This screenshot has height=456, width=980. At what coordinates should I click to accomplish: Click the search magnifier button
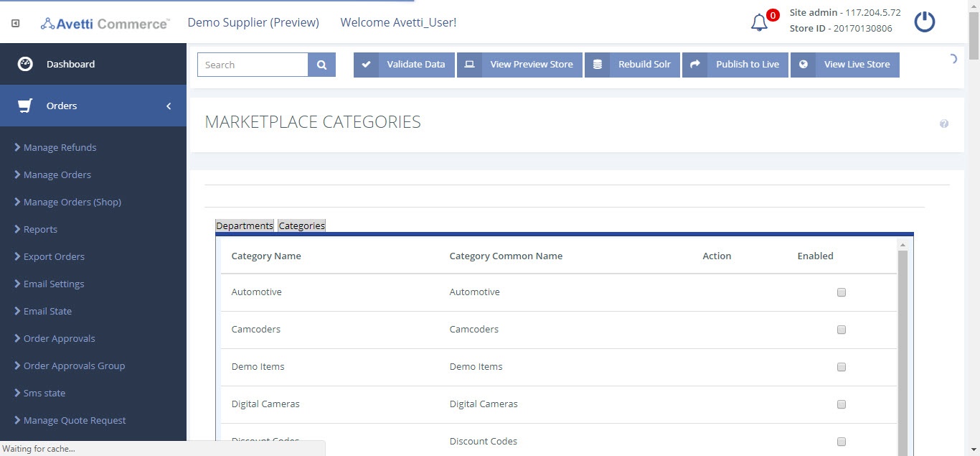click(322, 65)
